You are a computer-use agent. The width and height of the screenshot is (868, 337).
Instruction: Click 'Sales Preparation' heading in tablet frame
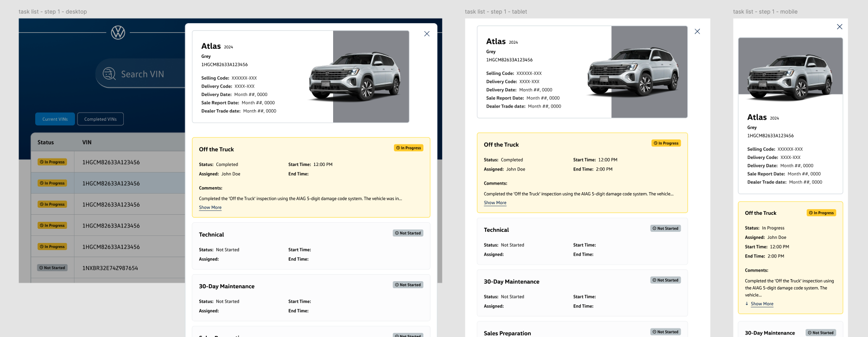click(x=507, y=333)
